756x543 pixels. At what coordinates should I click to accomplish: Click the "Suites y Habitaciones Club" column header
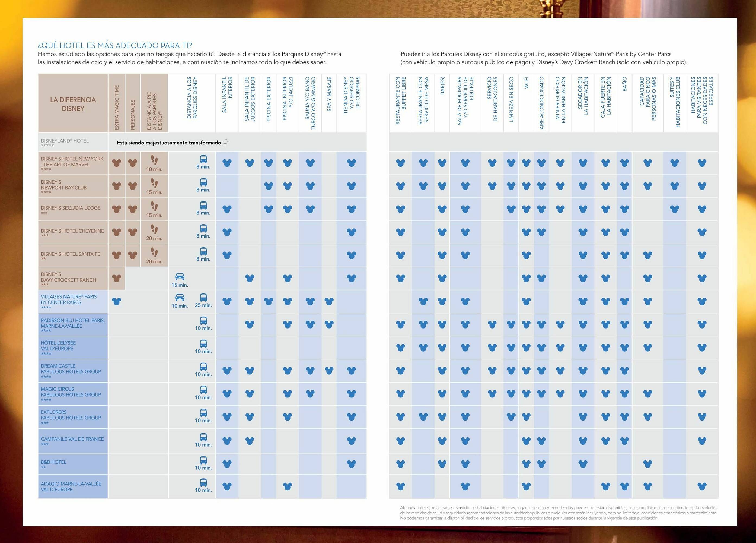pos(675,102)
